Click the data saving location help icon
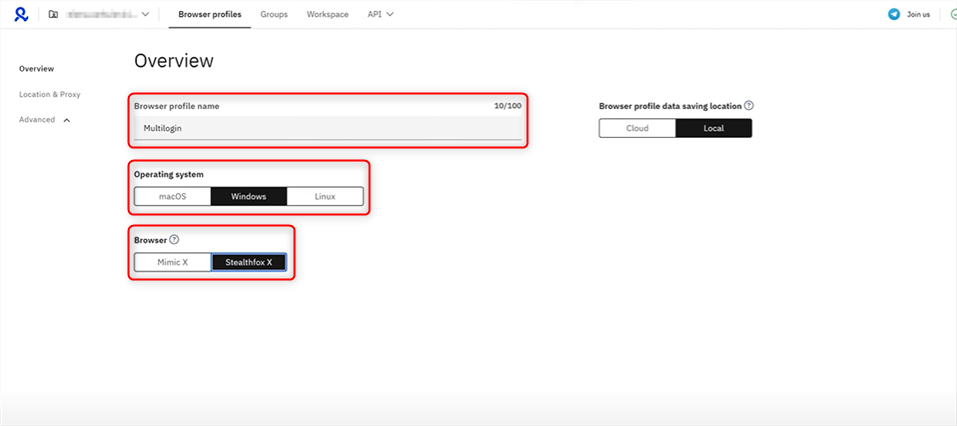Viewport: 957px width, 426px height. [x=749, y=106]
